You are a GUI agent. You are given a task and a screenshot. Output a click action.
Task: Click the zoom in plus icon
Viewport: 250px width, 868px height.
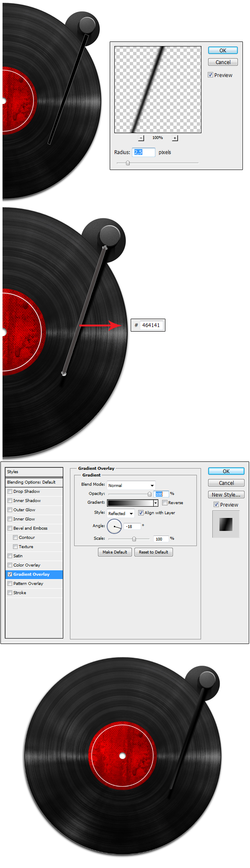[175, 138]
